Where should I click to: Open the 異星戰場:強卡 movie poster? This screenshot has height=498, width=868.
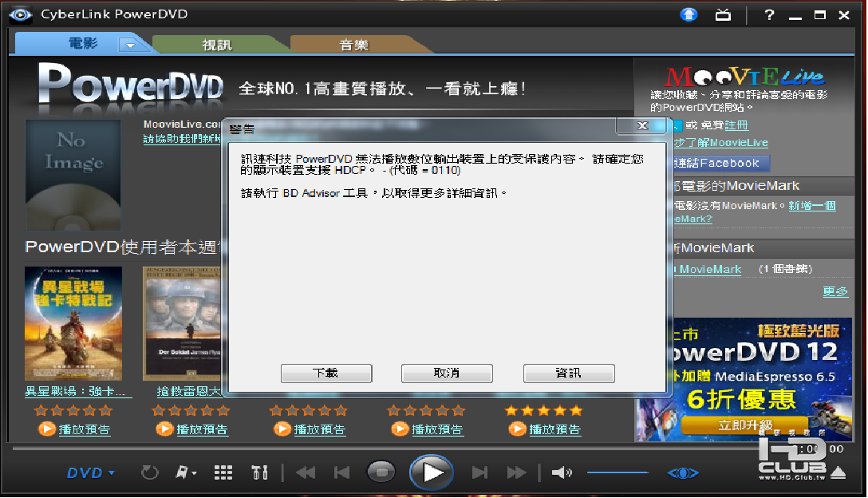73,323
